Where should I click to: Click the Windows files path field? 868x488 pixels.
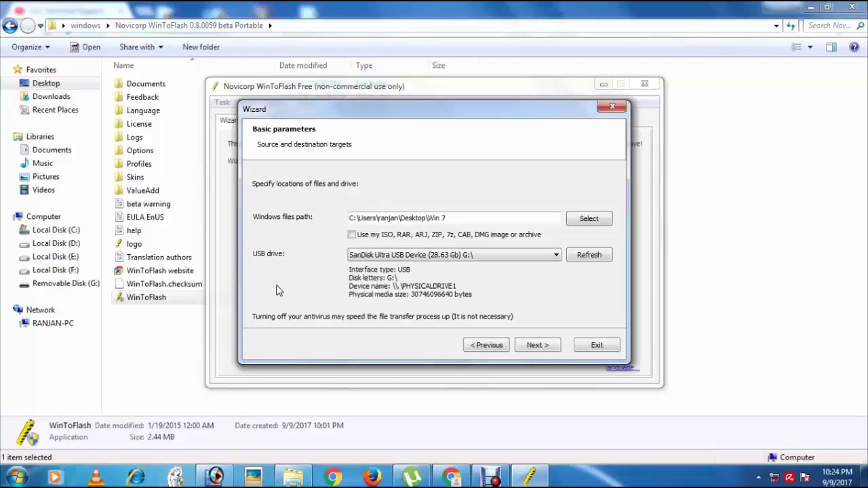(x=454, y=218)
